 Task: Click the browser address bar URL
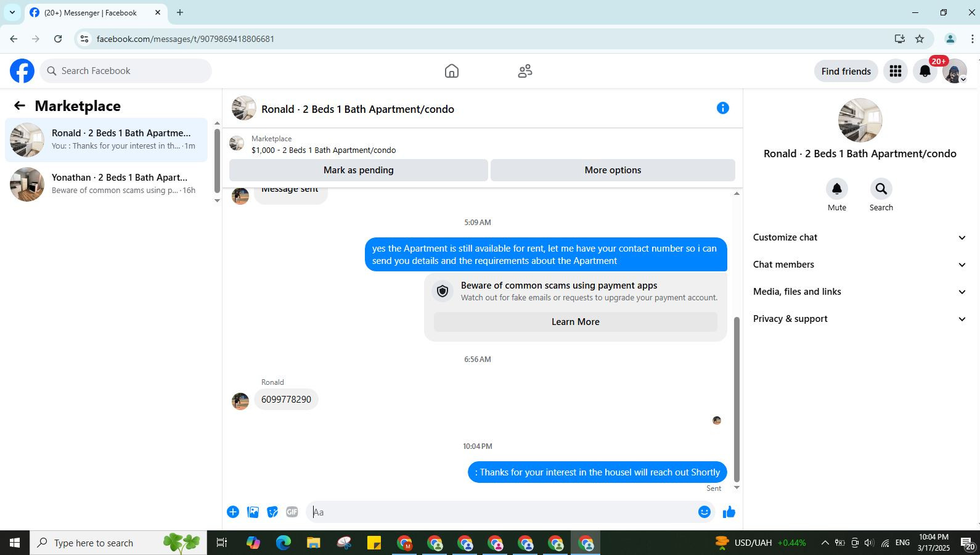[186, 39]
